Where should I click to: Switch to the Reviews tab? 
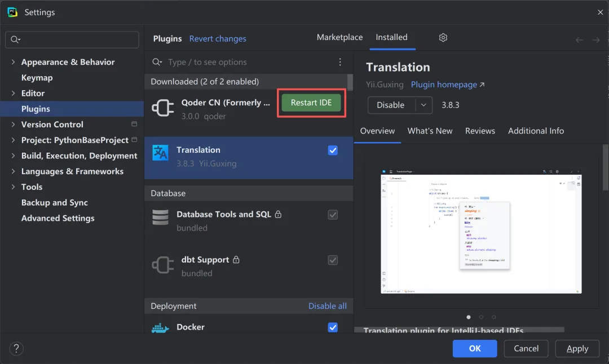[480, 131]
